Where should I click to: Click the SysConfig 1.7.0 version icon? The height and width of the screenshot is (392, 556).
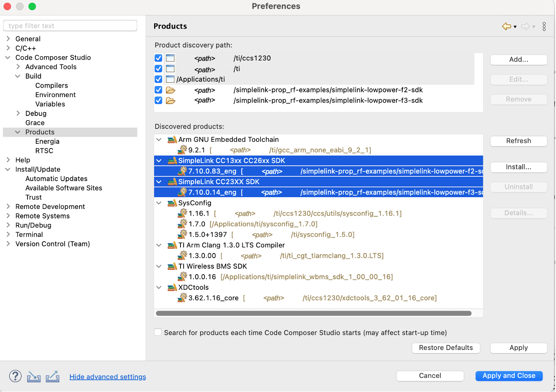pos(182,224)
